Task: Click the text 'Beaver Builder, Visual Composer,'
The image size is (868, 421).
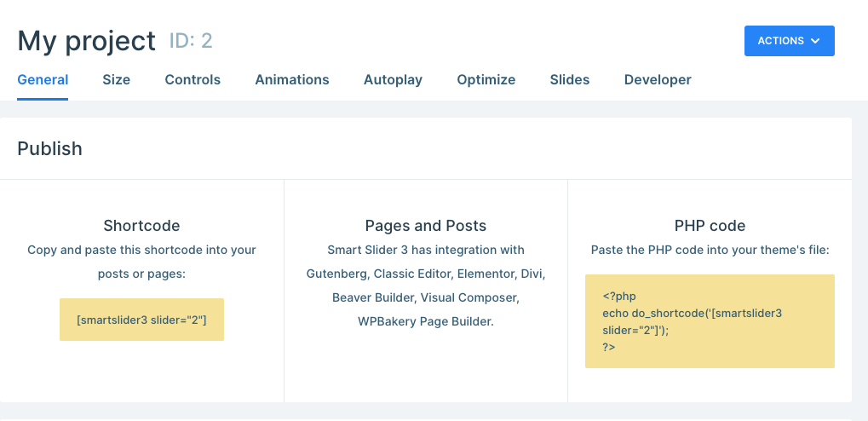Action: (426, 297)
